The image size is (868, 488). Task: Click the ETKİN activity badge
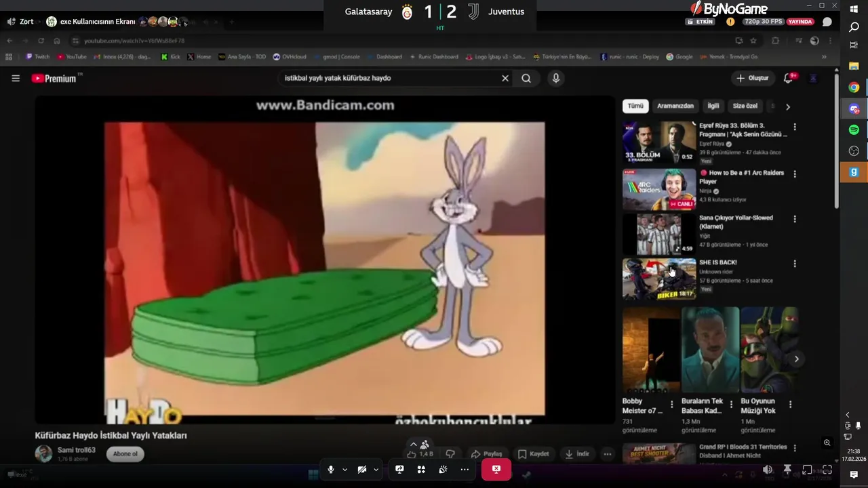click(x=701, y=22)
